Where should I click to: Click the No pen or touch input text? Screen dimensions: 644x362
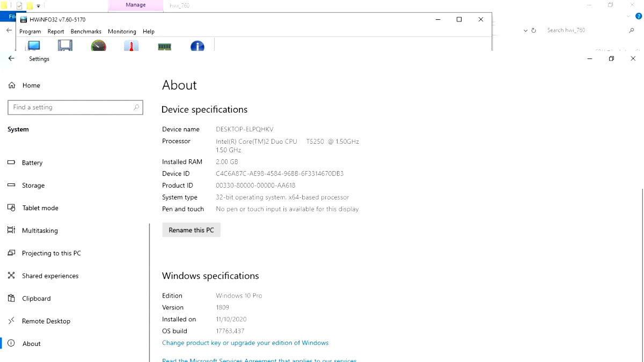click(x=287, y=209)
